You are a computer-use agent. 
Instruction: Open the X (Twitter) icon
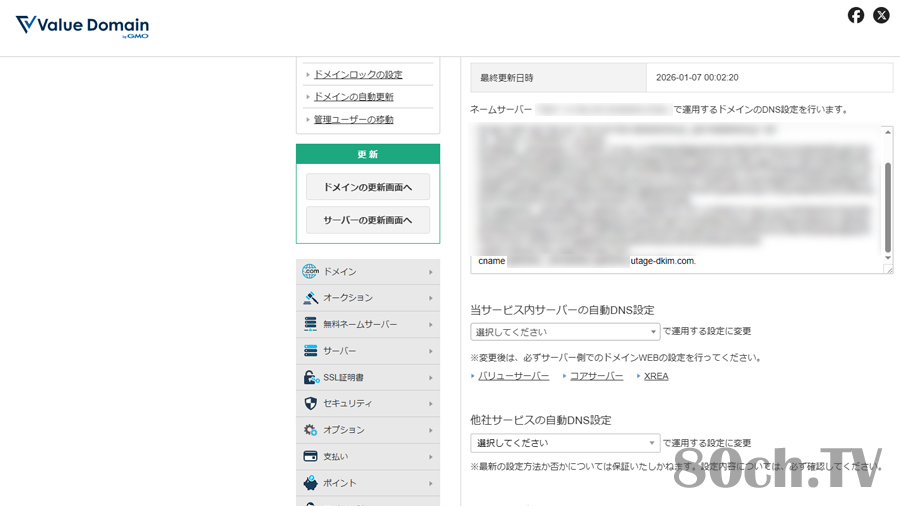click(881, 15)
